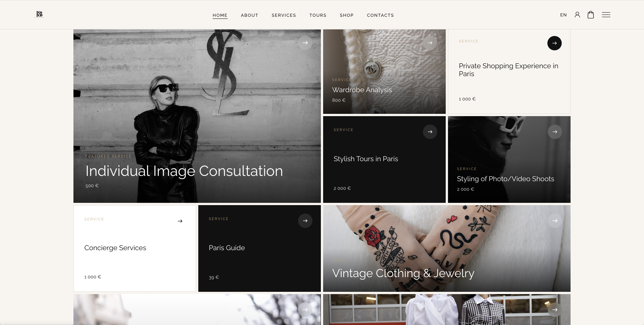Image resolution: width=644 pixels, height=325 pixels.
Task: Click arrow on Styling of Photo/Video Shoots card
Action: (555, 132)
